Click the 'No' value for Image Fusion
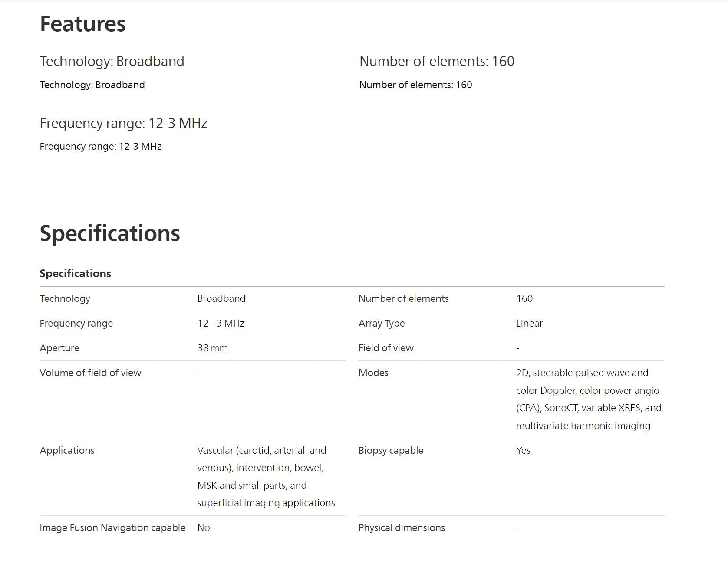Screen dimensions: 728x583 (203, 527)
